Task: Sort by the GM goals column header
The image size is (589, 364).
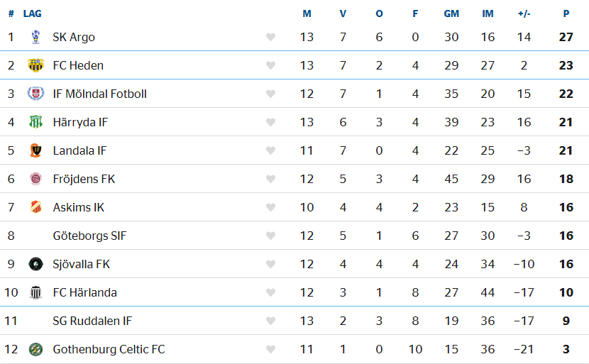Action: (451, 13)
